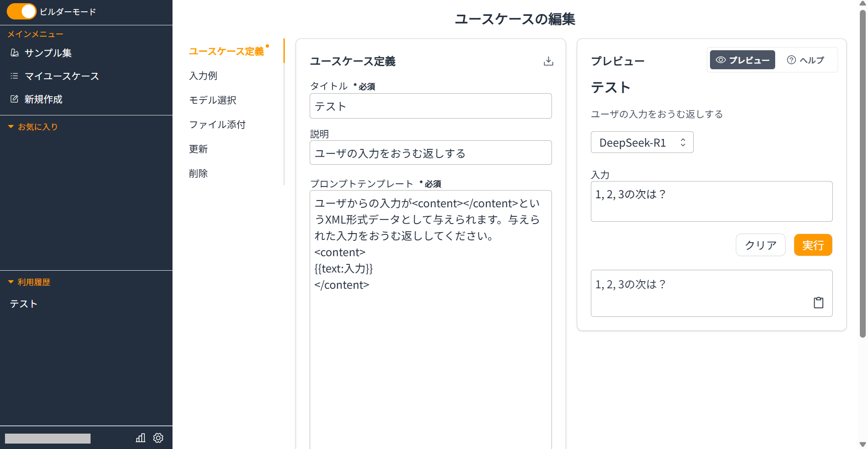Viewport: 868px width, 449px height.
Task: Open usage statistics via bar chart icon
Action: 140,438
